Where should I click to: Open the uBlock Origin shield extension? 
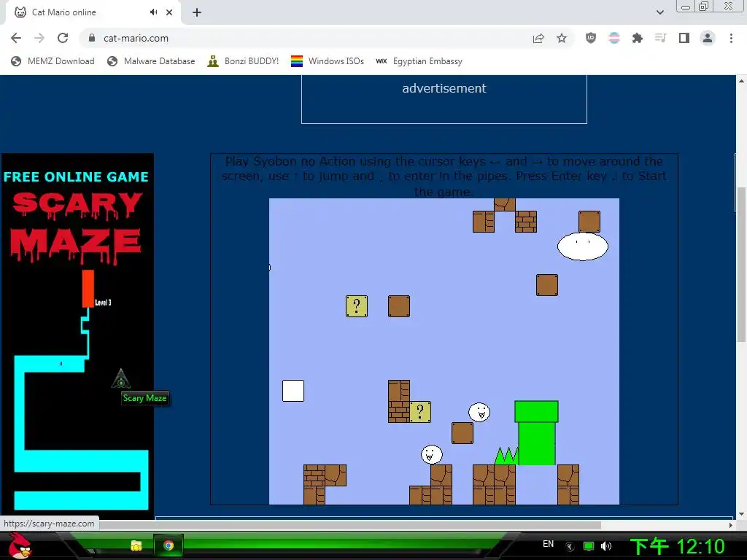pos(591,38)
